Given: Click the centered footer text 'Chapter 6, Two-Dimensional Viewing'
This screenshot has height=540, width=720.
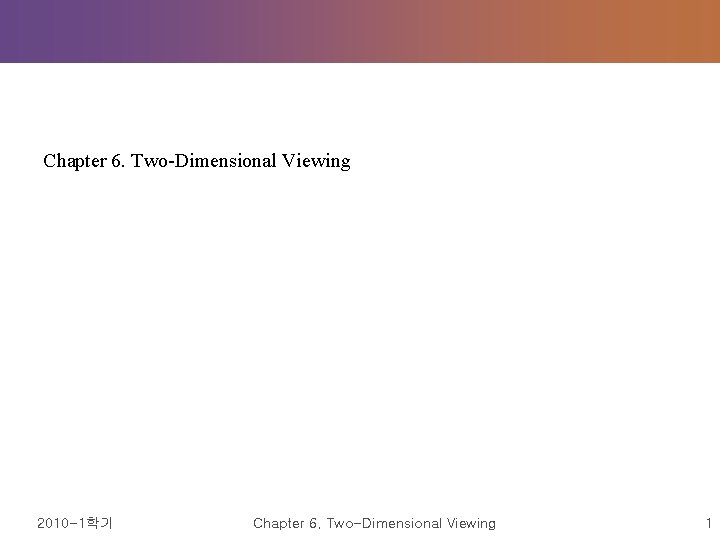Looking at the screenshot, I should pos(374,523).
